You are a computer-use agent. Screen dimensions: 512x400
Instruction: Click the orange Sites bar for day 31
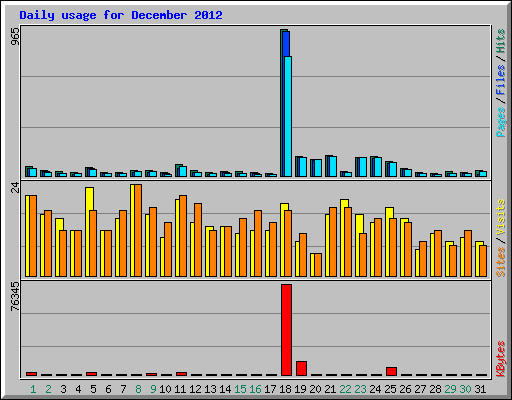483,261
